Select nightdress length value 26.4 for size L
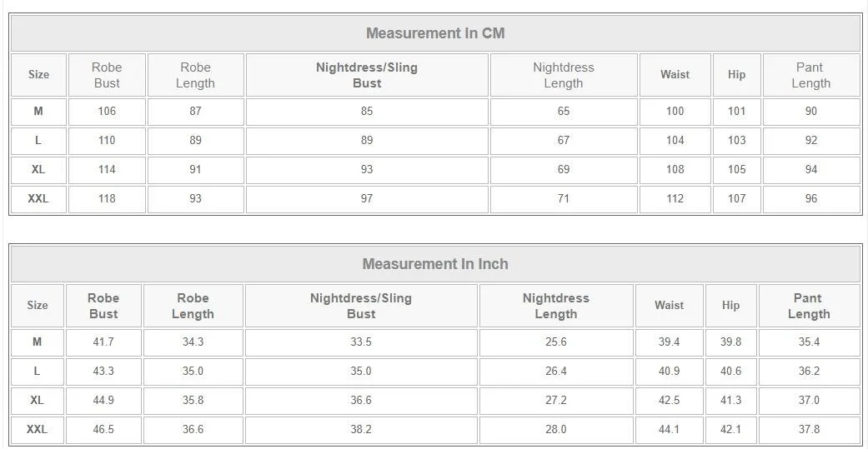Viewport: 868px width, 449px height. (x=556, y=371)
